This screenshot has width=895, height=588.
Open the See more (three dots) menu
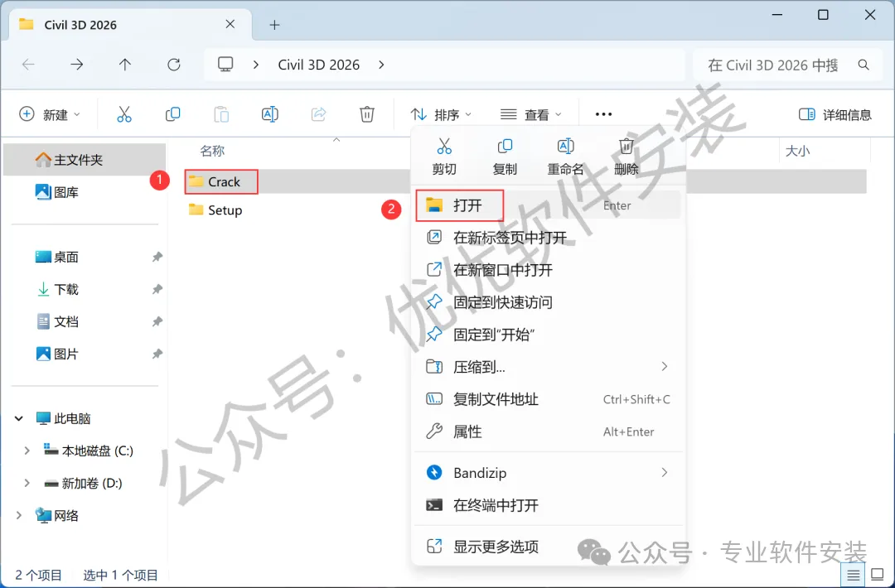603,114
